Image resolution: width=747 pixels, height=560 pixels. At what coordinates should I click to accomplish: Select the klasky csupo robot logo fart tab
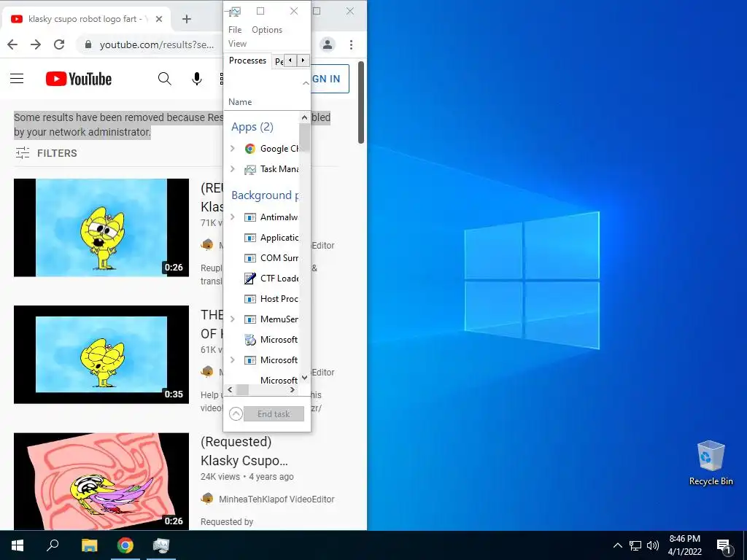pos(86,19)
